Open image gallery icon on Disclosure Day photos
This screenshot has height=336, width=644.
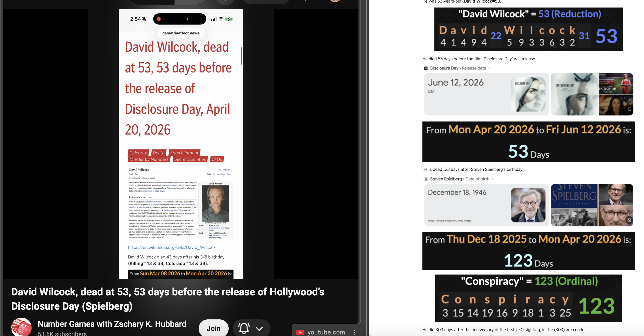coord(629,109)
